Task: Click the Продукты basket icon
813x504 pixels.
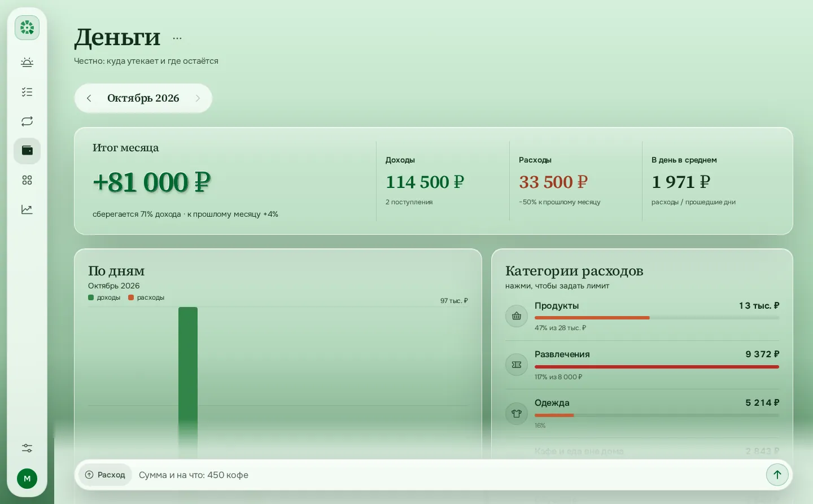Action: pos(517,316)
